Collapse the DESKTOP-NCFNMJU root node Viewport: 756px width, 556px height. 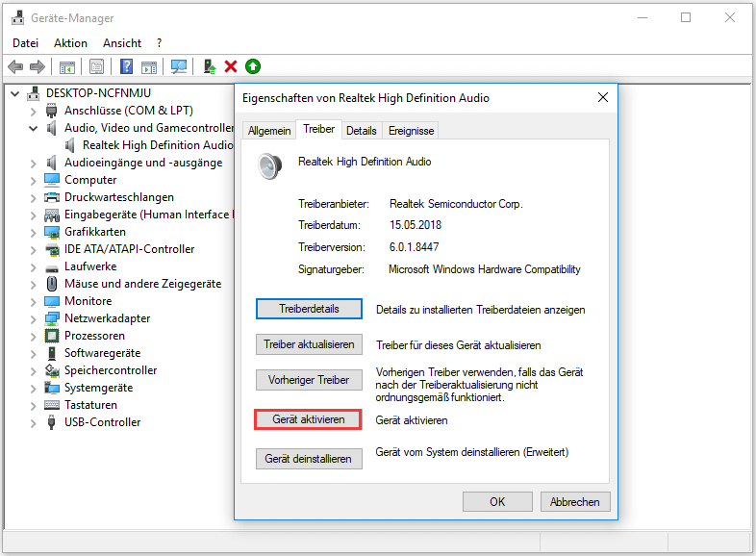(x=15, y=93)
